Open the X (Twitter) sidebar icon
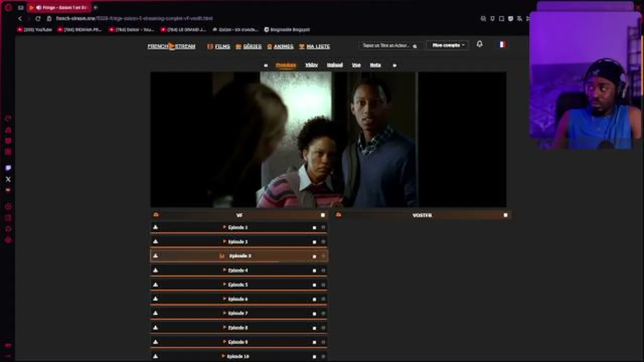The height and width of the screenshot is (362, 644). coord(8,179)
